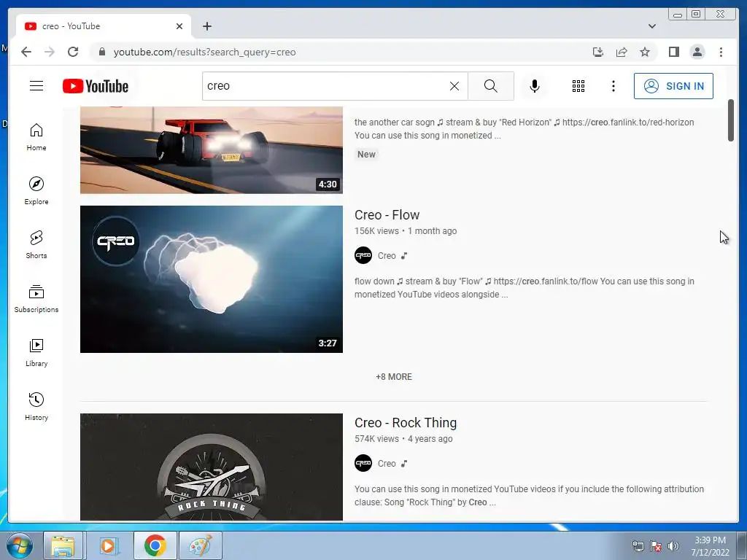Click the YouTube logo

coord(96,86)
